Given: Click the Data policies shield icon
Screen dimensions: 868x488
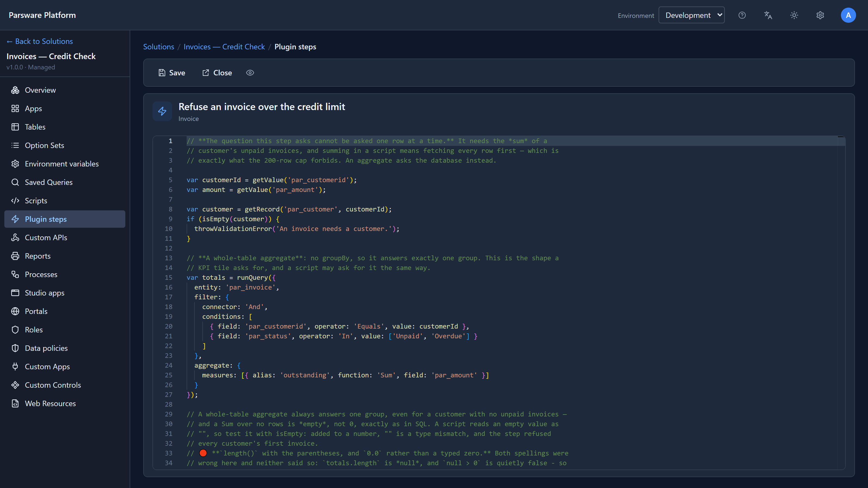Looking at the screenshot, I should tap(15, 348).
